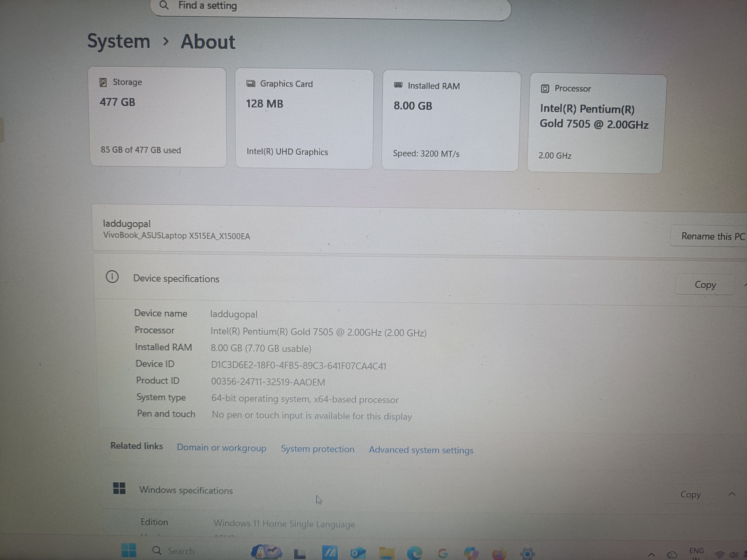Collapse the Windows specifications section
This screenshot has height=560, width=747.
(x=732, y=494)
